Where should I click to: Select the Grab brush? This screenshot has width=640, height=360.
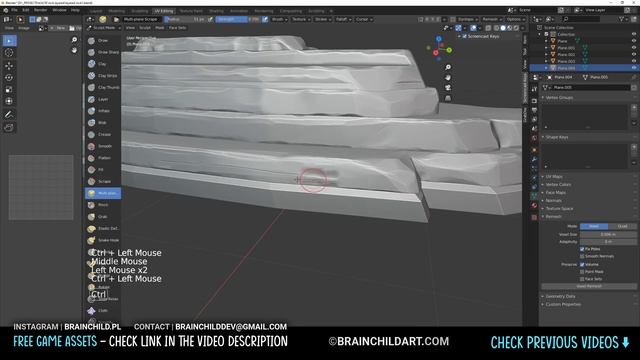(x=102, y=217)
